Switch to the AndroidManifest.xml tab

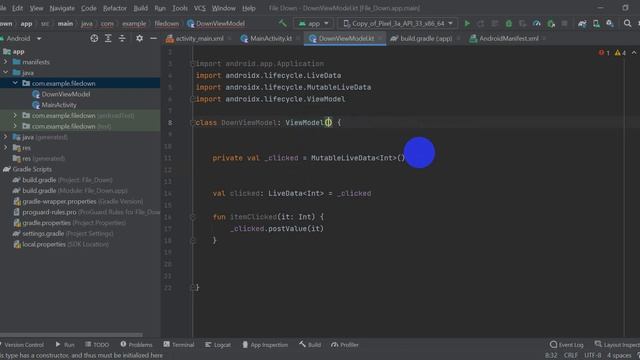coord(508,38)
